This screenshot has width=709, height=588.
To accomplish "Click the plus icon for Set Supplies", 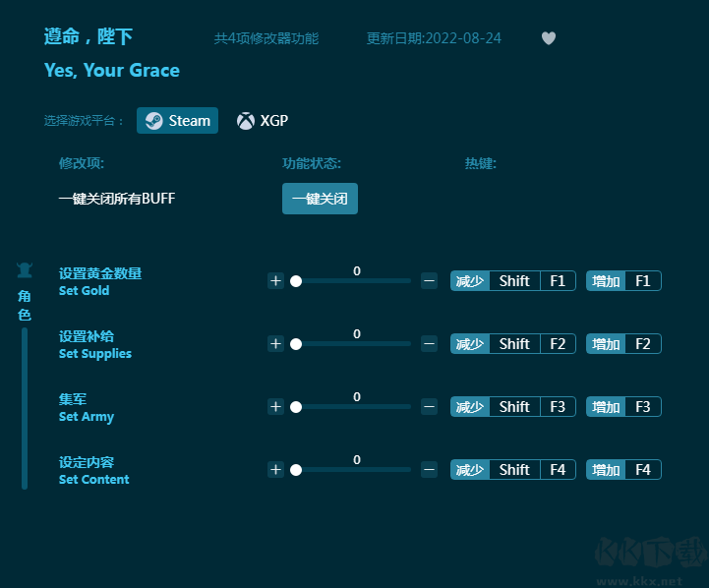I will point(275,344).
